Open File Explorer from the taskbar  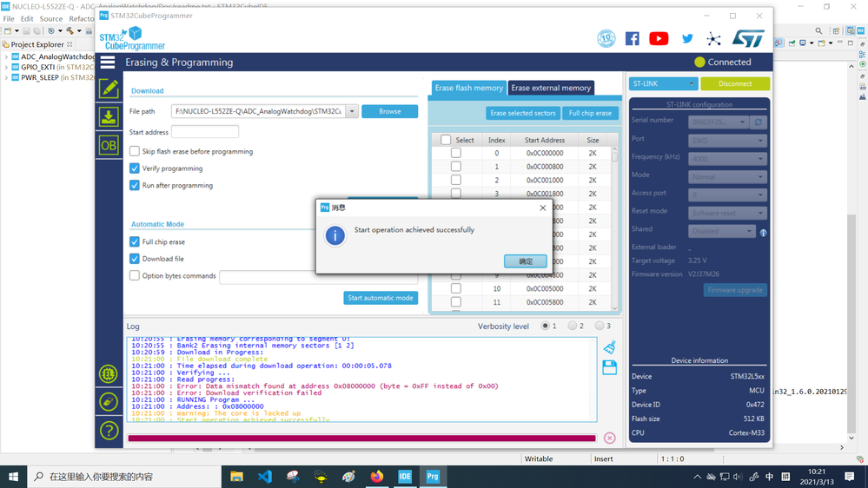[237, 477]
